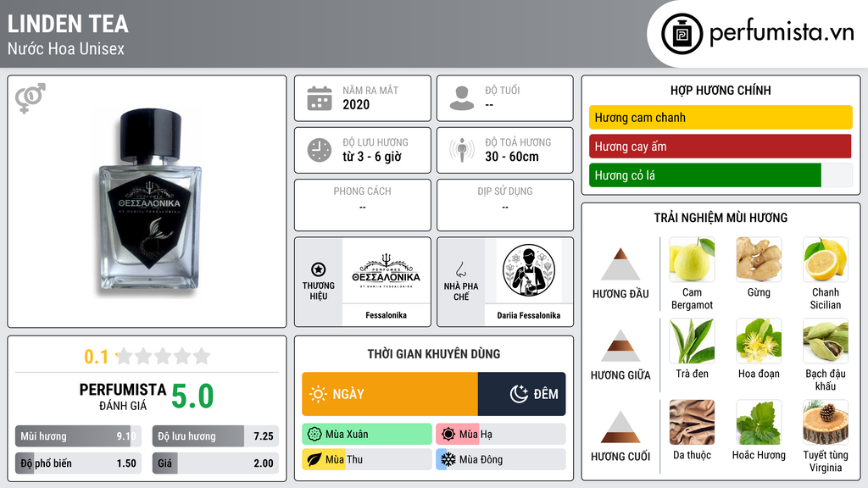The height and width of the screenshot is (488, 868).
Task: Open the Fessalonika brand logo
Action: [387, 270]
